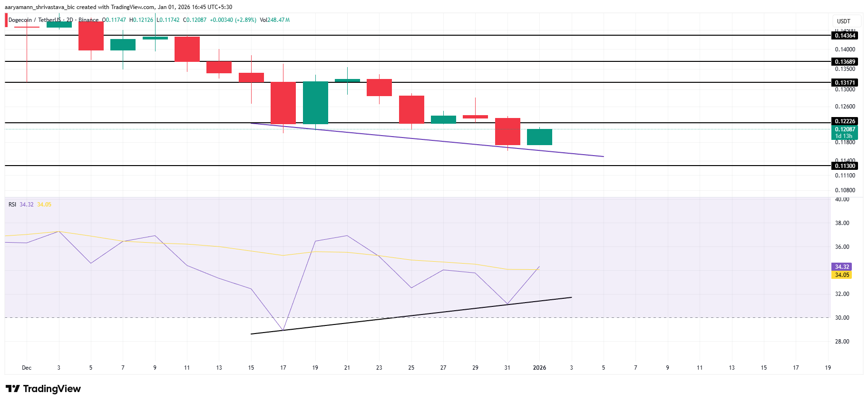Click the green 0.12087 current price label
Image resolution: width=868 pixels, height=403 pixels.
pos(845,129)
